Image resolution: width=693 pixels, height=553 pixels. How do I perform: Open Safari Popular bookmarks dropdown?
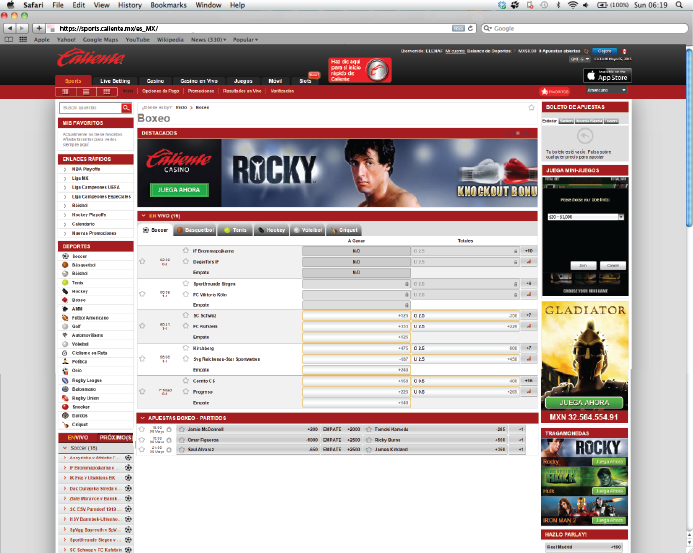[245, 39]
